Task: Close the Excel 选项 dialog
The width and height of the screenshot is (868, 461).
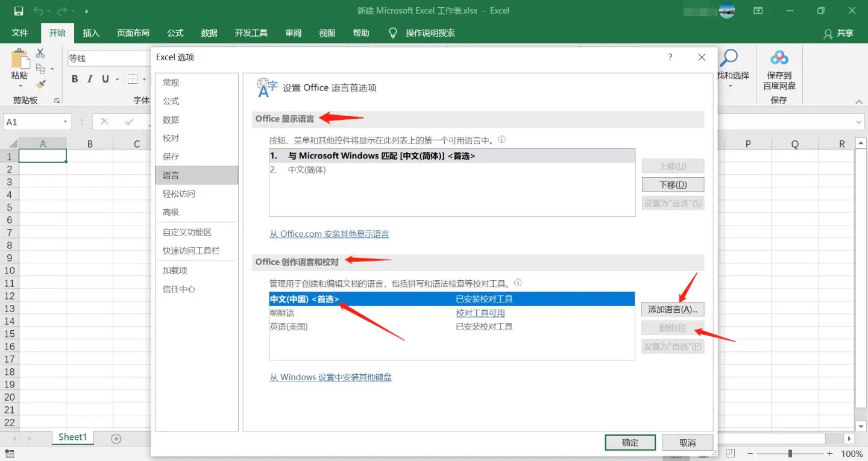Action: point(702,57)
